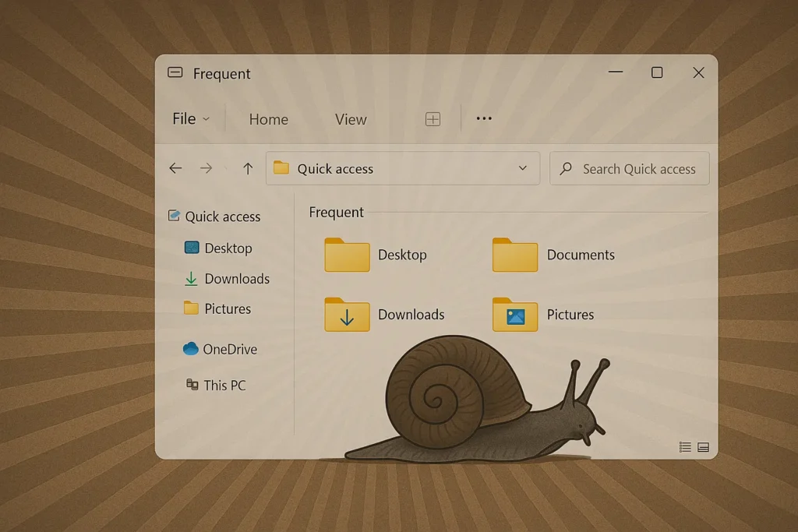Open the Downloads folder with arrow icon
This screenshot has height=532, width=798.
point(347,315)
